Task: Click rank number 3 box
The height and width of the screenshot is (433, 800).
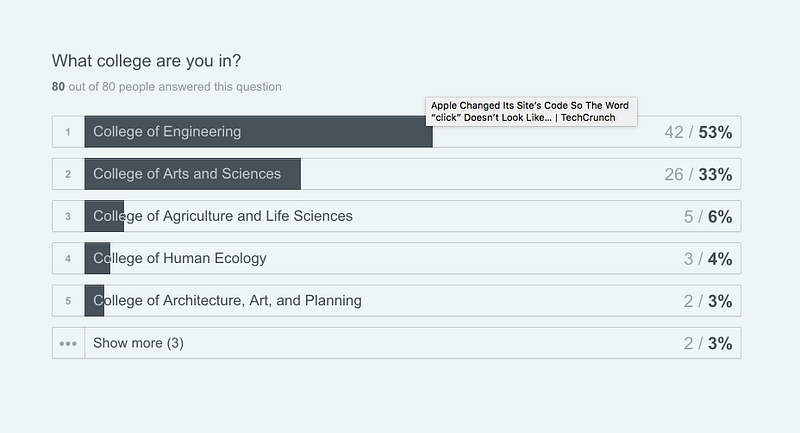Action: tap(68, 216)
